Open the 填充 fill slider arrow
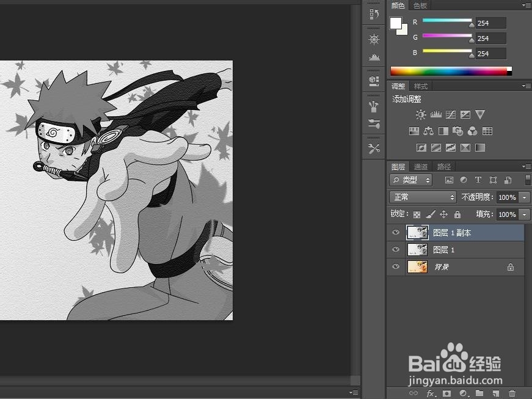Image resolution: width=532 pixels, height=399 pixels. click(525, 214)
